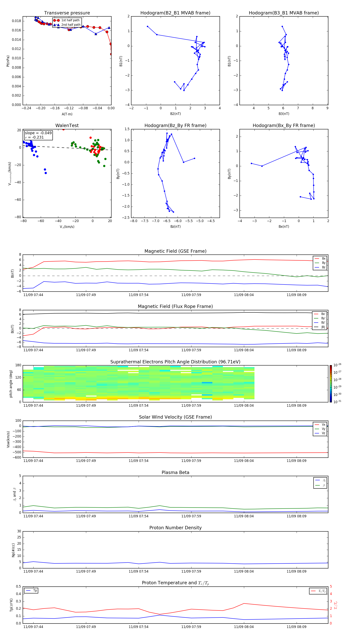Click the 'Pt(nPa)' y-axis label
The width and height of the screenshot is (351, 644).
pos(8,61)
